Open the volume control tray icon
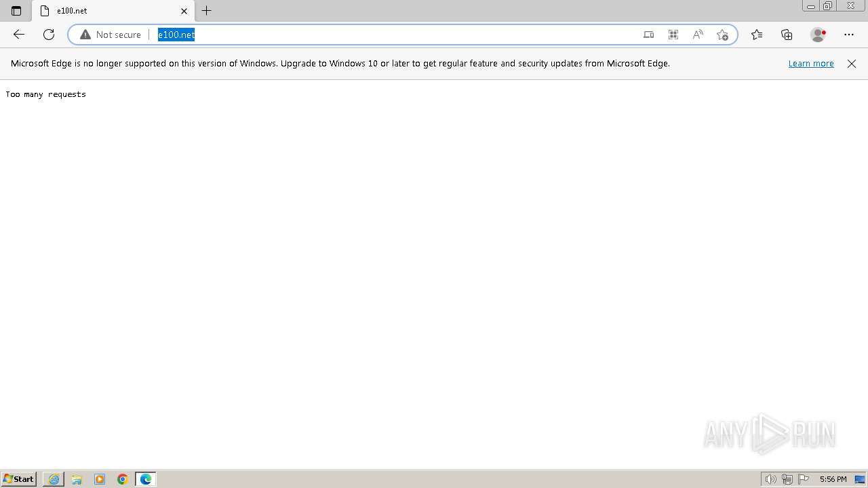 pos(770,479)
